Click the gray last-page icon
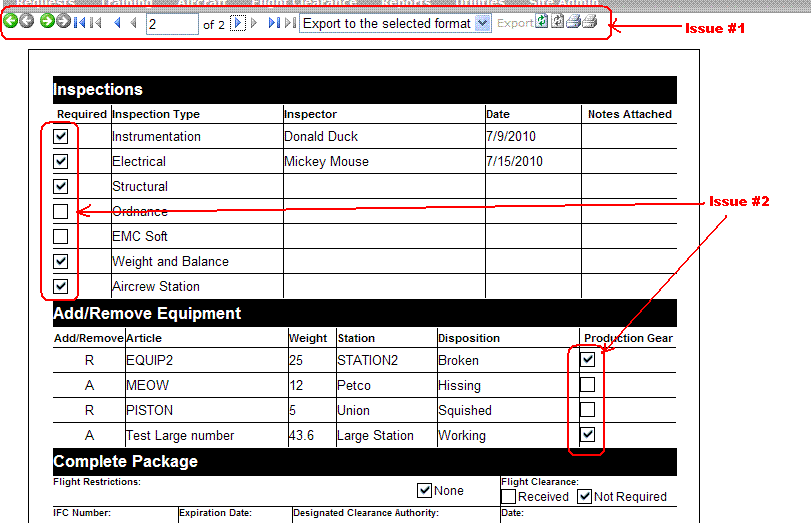Image resolution: width=811 pixels, height=523 pixels. 291,23
